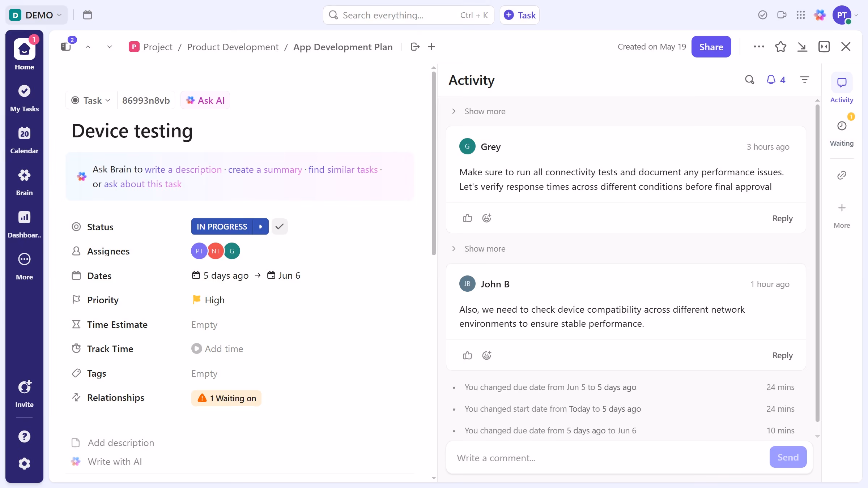Add emoji reaction to John B's comment
This screenshot has height=488, width=868.
[487, 355]
